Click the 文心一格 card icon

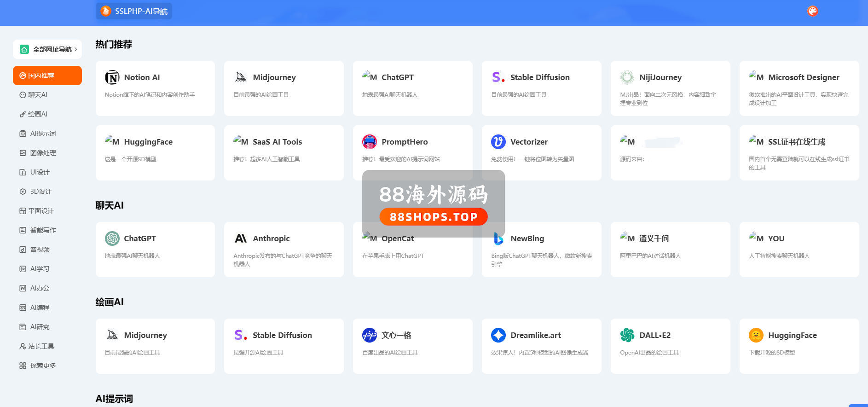(370, 335)
